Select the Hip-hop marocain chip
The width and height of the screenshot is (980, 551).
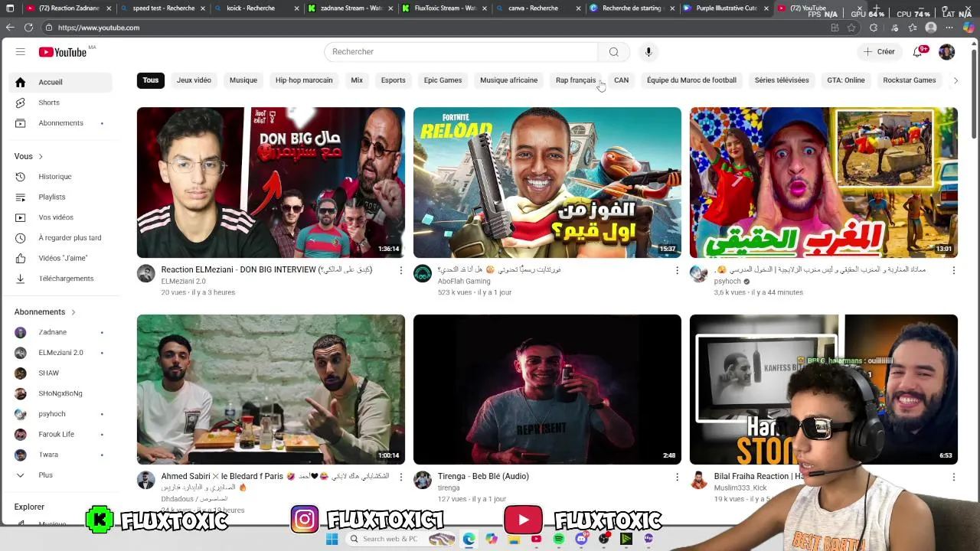[x=304, y=80]
